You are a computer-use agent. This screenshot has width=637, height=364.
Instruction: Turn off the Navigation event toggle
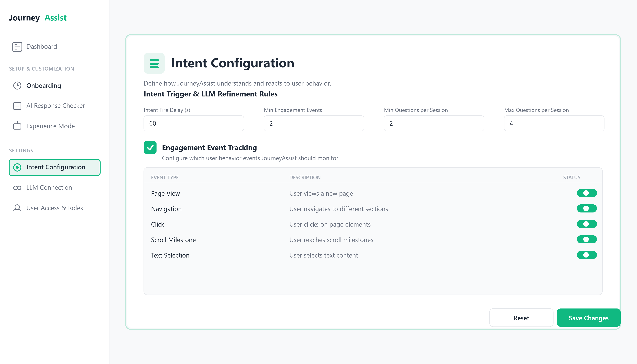coord(586,209)
